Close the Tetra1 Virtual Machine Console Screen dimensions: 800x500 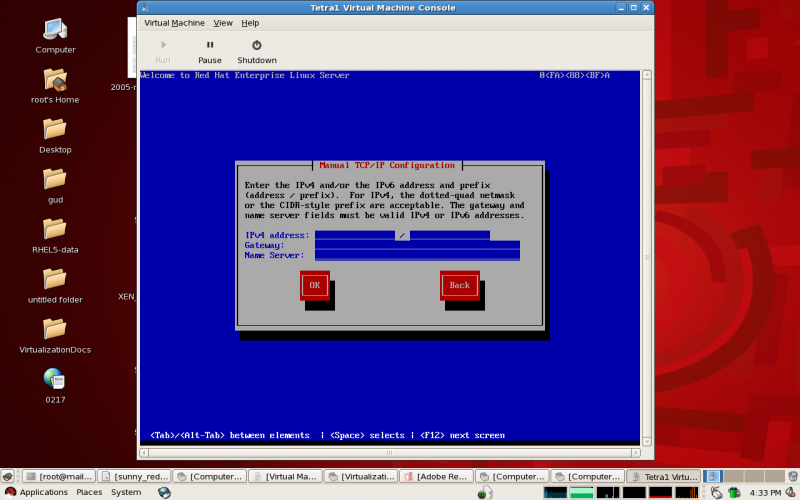(x=646, y=8)
